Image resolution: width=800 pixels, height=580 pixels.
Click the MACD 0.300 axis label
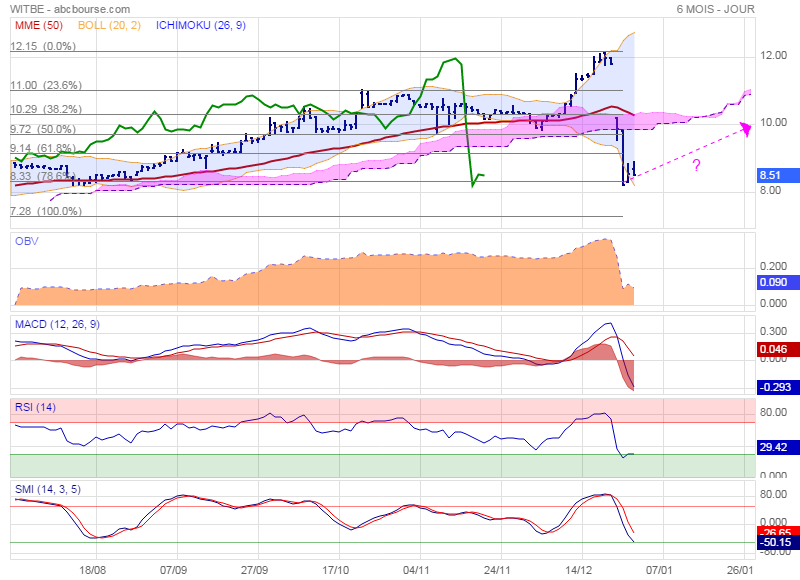[x=773, y=331]
